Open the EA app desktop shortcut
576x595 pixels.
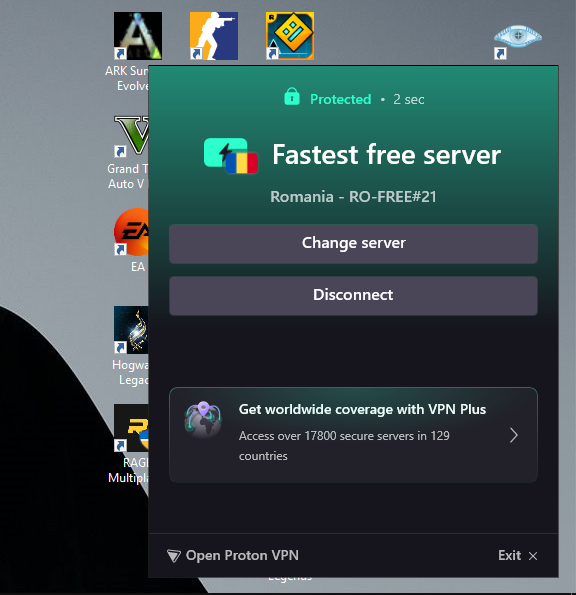coord(131,232)
